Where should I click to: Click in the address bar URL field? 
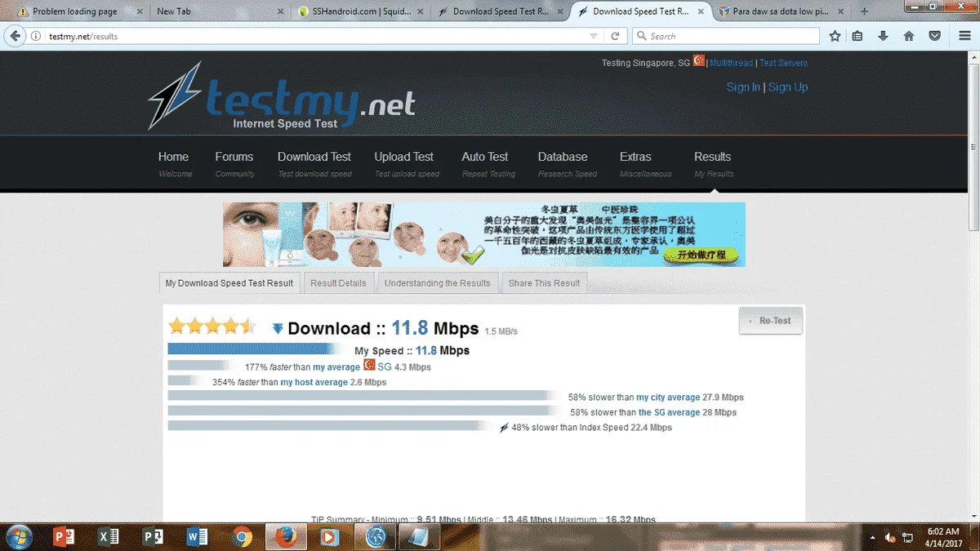point(318,37)
